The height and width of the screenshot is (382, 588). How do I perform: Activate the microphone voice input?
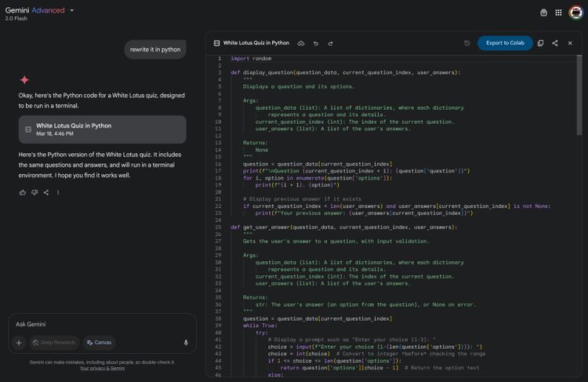[186, 343]
